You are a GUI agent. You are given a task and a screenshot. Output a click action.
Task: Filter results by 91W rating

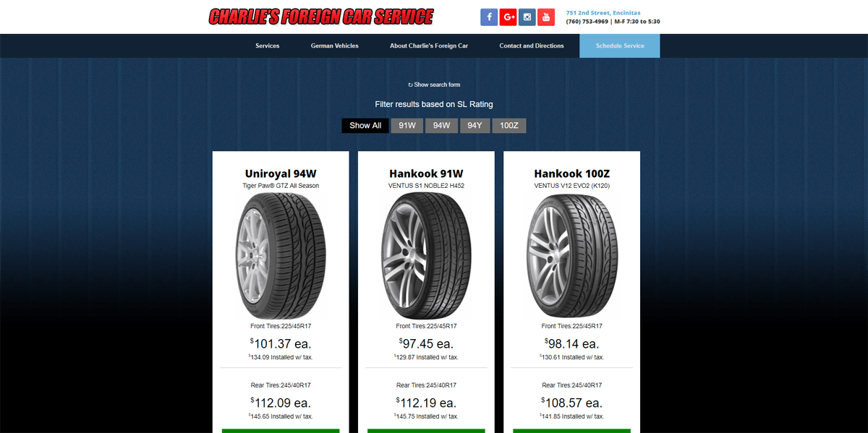click(x=407, y=126)
